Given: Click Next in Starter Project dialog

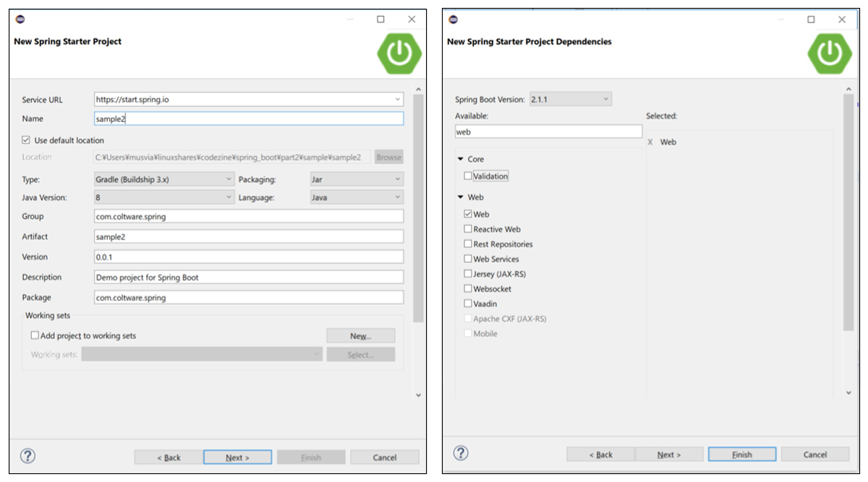Looking at the screenshot, I should coord(237,457).
